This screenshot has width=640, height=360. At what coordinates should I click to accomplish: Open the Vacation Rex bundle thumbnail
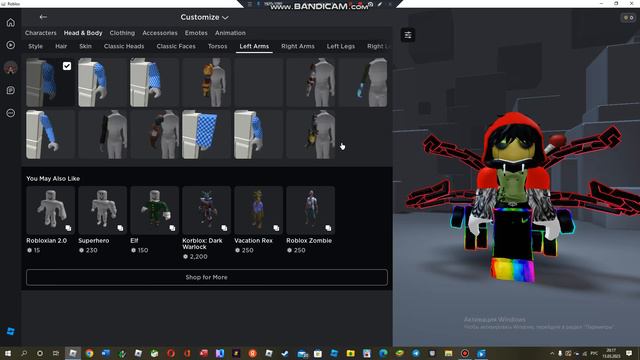tap(258, 210)
